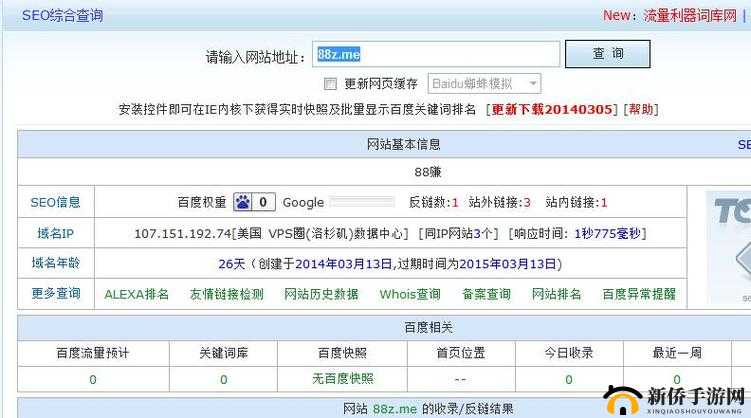Click the website address input field
The image size is (751, 418).
click(436, 54)
